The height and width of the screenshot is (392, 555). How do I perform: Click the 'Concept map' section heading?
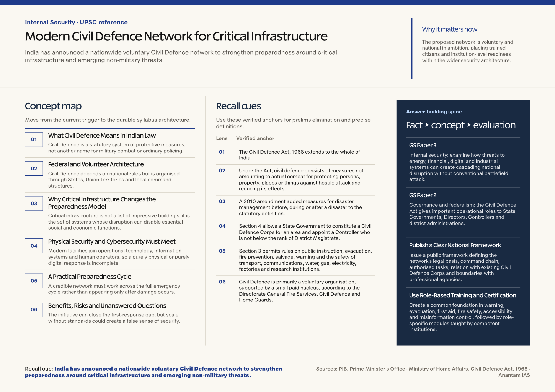click(53, 106)
